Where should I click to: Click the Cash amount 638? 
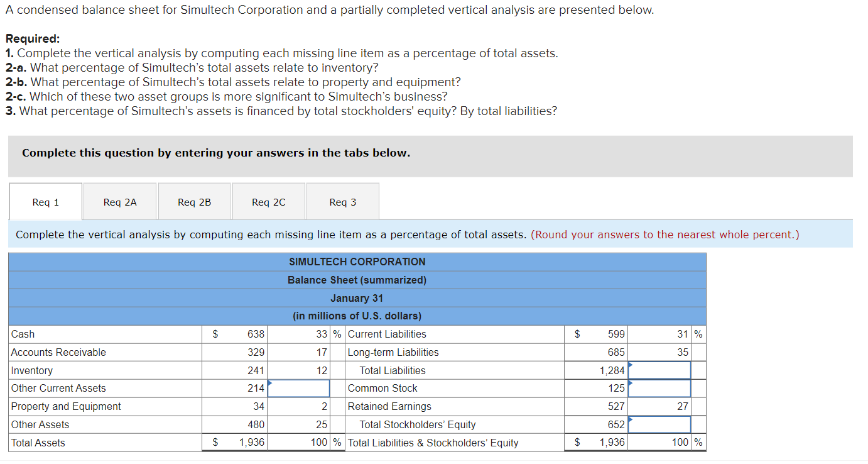click(256, 334)
